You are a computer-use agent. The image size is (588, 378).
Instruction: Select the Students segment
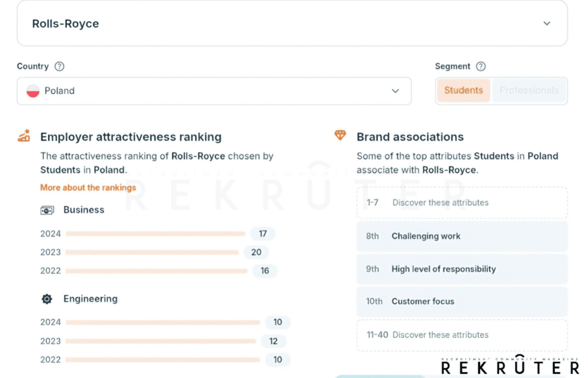click(x=463, y=91)
